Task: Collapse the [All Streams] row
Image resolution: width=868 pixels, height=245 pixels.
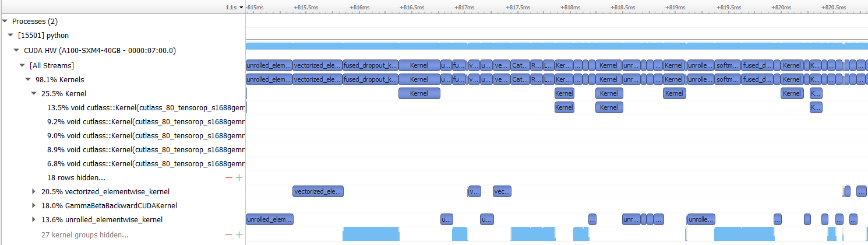Action: coord(22,65)
